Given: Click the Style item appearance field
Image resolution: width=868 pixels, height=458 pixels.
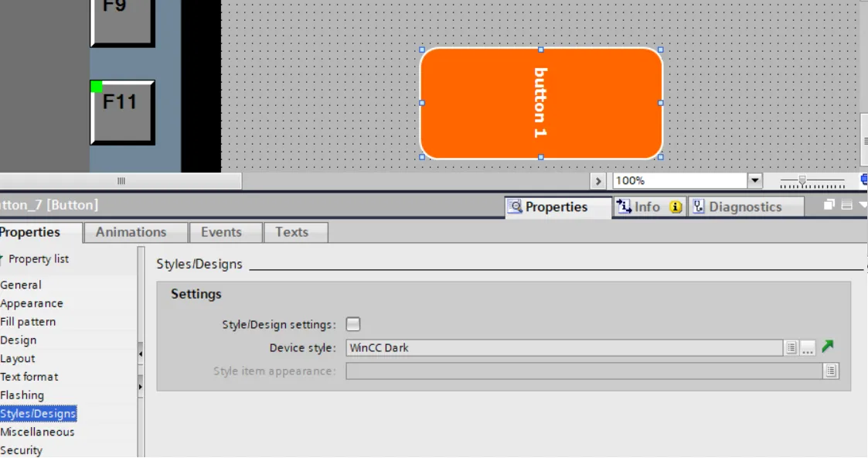Looking at the screenshot, I should click(x=584, y=371).
